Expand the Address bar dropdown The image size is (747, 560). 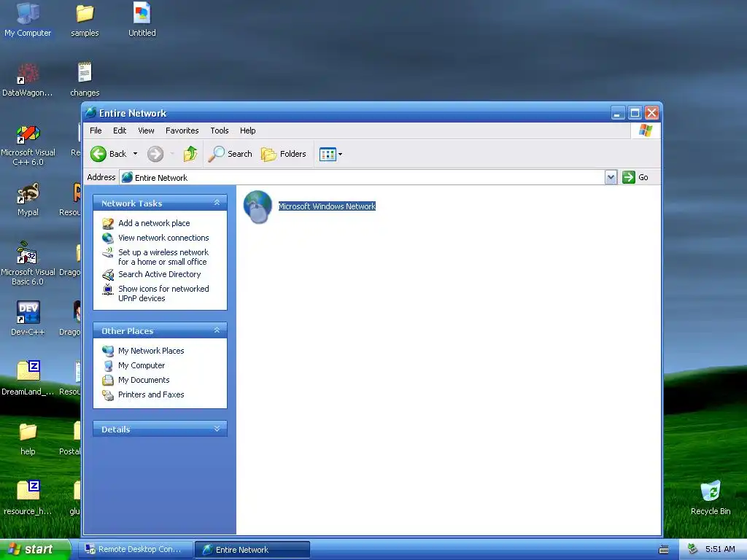click(611, 178)
